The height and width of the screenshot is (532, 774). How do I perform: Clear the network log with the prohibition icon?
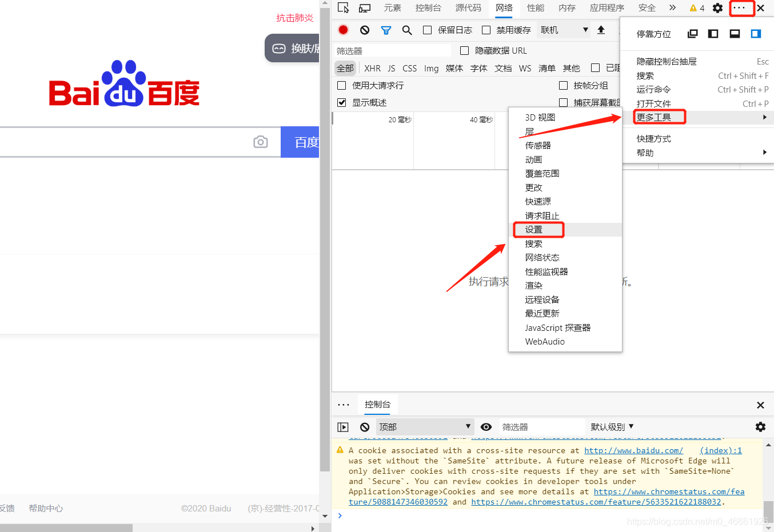tap(365, 30)
